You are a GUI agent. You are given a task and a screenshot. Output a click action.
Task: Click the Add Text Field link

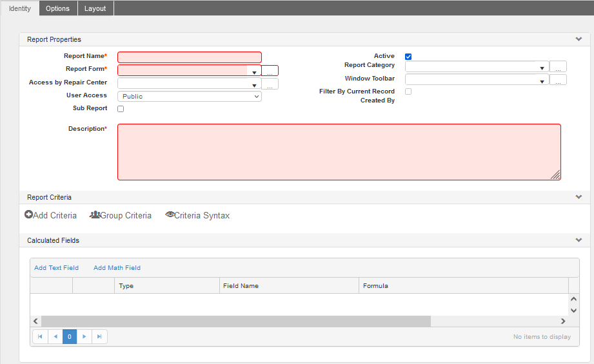pos(56,268)
